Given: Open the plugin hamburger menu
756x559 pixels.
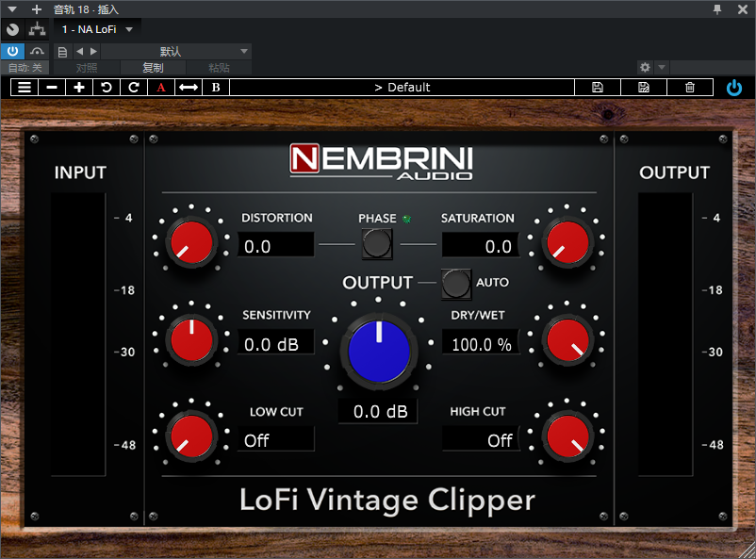Looking at the screenshot, I should (x=25, y=88).
